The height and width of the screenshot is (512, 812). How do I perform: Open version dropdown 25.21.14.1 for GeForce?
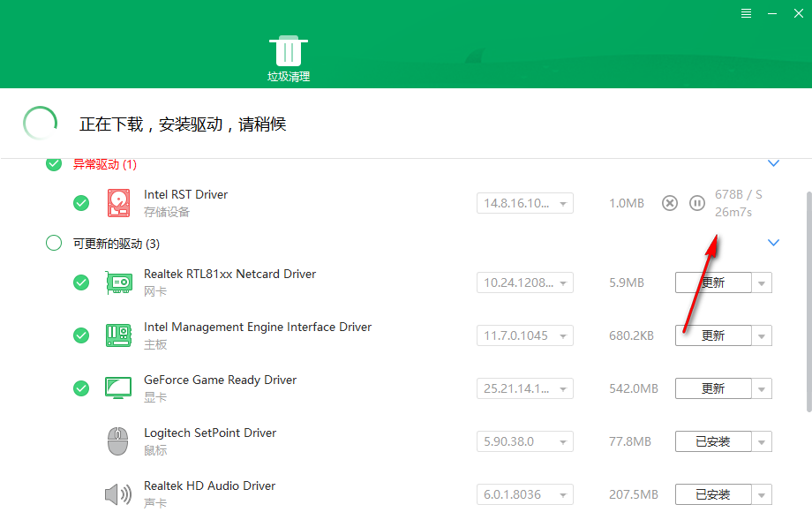click(x=524, y=388)
